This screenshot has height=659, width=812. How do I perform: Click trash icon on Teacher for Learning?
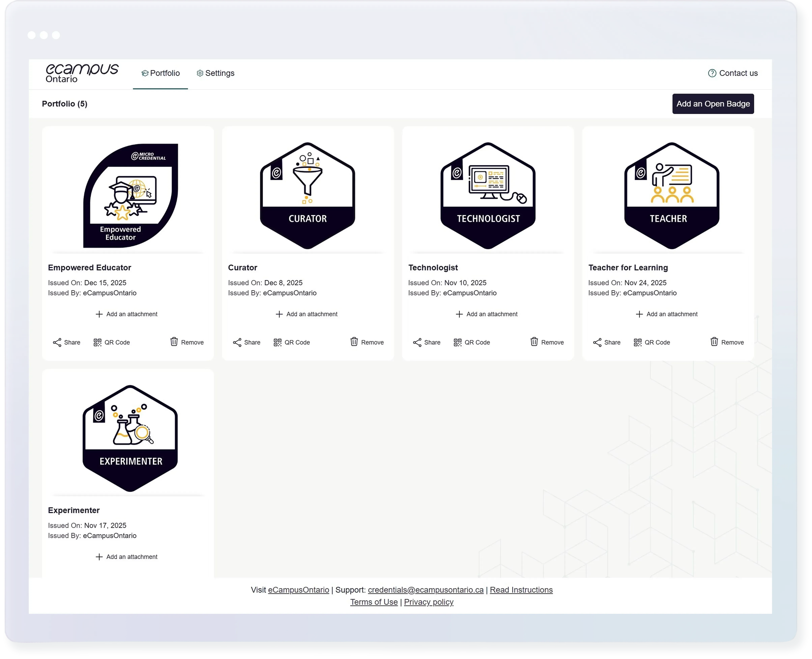[714, 342]
